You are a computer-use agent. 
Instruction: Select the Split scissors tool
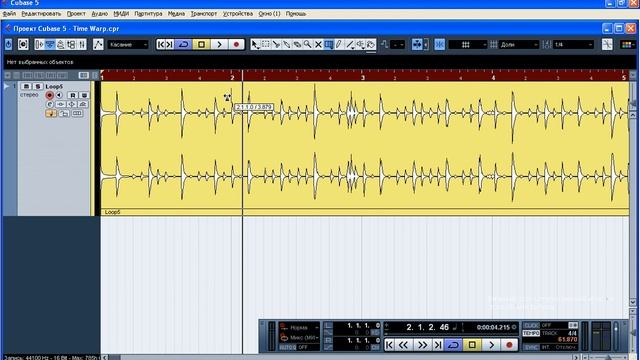coord(276,44)
